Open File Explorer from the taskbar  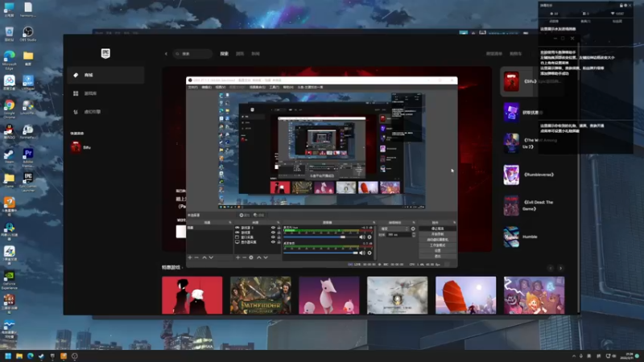(x=19, y=356)
